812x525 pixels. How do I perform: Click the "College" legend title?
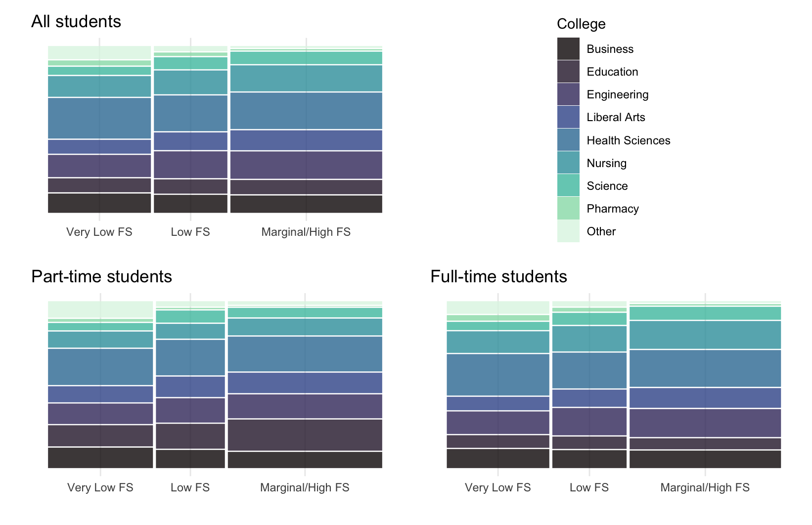click(x=581, y=24)
